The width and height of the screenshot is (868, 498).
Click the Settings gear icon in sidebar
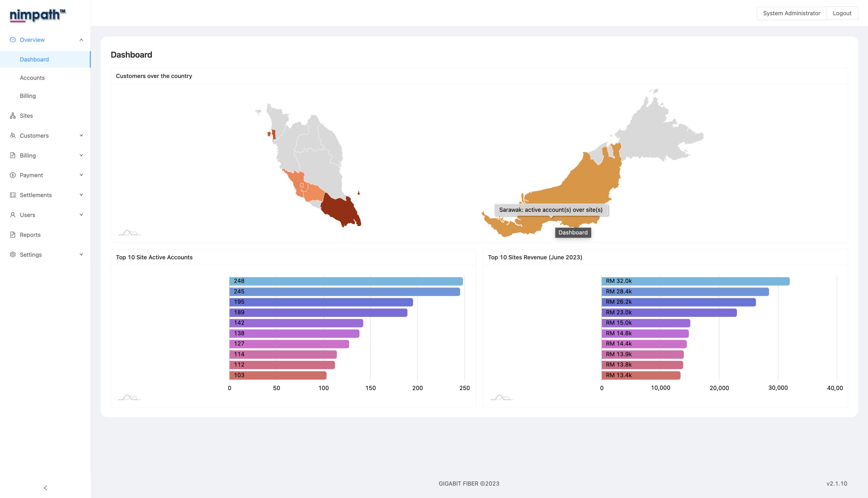pos(13,255)
